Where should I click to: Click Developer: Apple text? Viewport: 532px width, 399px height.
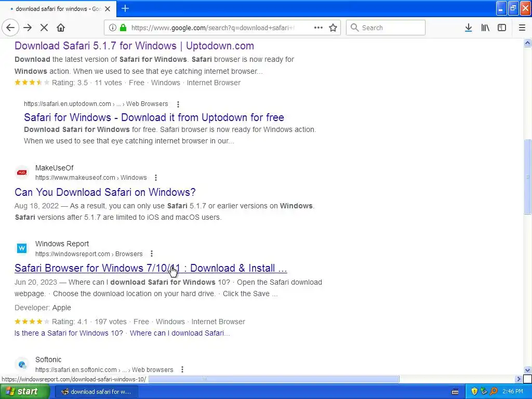pyautogui.click(x=43, y=308)
